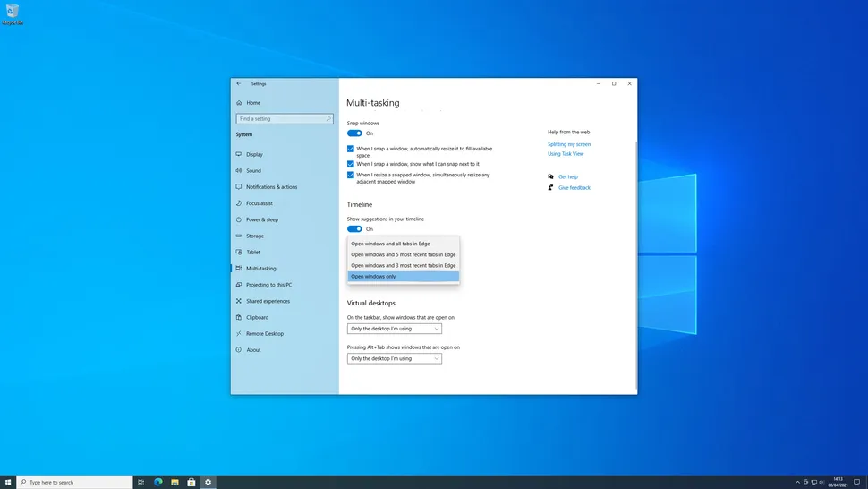The height and width of the screenshot is (489, 868).
Task: Click the Multi-tasking icon in sidebar
Action: 239,268
